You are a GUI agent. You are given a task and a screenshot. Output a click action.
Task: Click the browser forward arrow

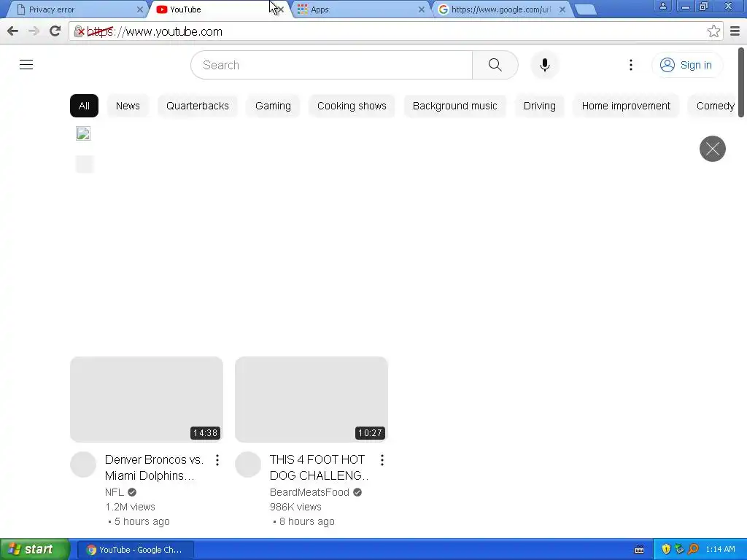click(34, 31)
